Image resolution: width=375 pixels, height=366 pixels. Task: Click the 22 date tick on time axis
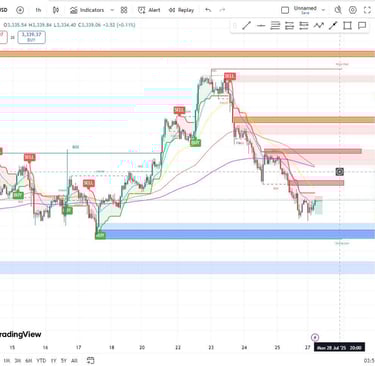[178, 347]
